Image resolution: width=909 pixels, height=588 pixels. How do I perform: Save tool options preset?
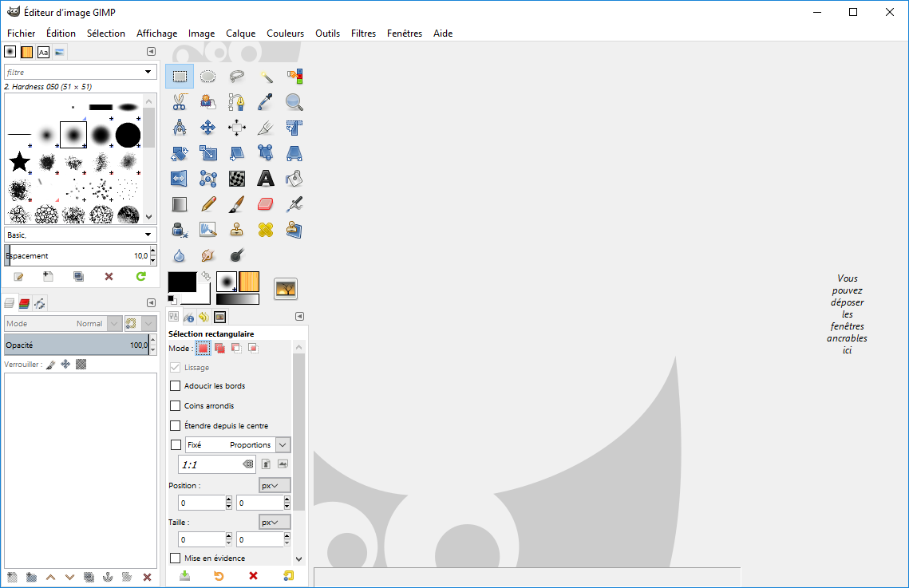tap(184, 576)
